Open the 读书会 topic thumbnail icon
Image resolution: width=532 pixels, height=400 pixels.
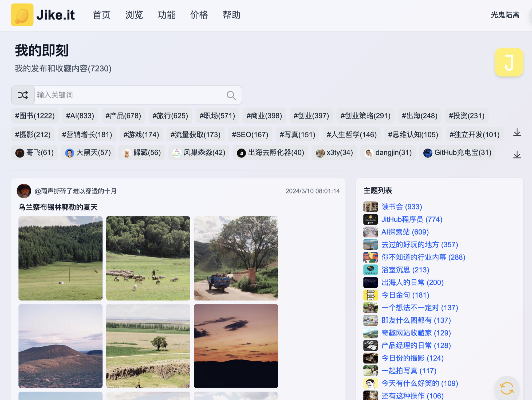(x=370, y=207)
